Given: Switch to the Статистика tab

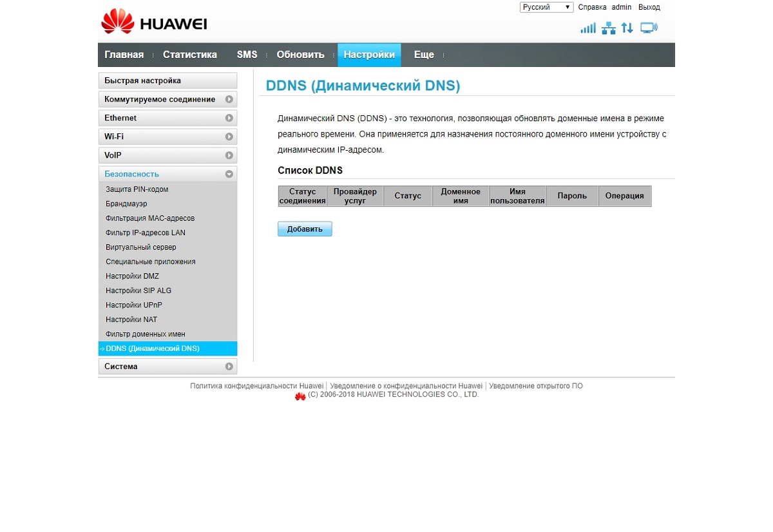Looking at the screenshot, I should 190,55.
